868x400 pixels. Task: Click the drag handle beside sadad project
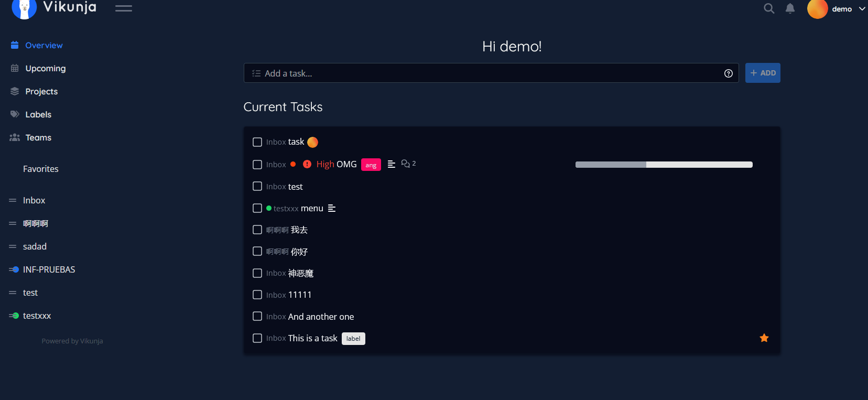pos(13,246)
